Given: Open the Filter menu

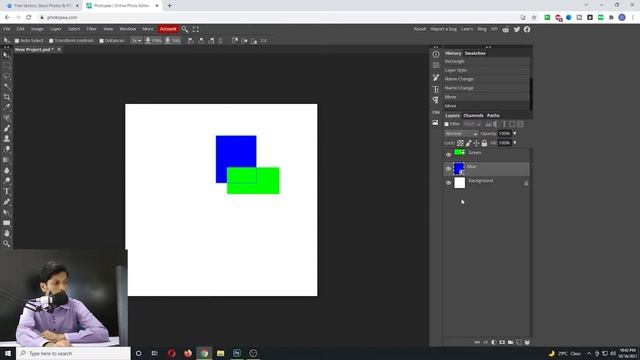Looking at the screenshot, I should point(91,29).
